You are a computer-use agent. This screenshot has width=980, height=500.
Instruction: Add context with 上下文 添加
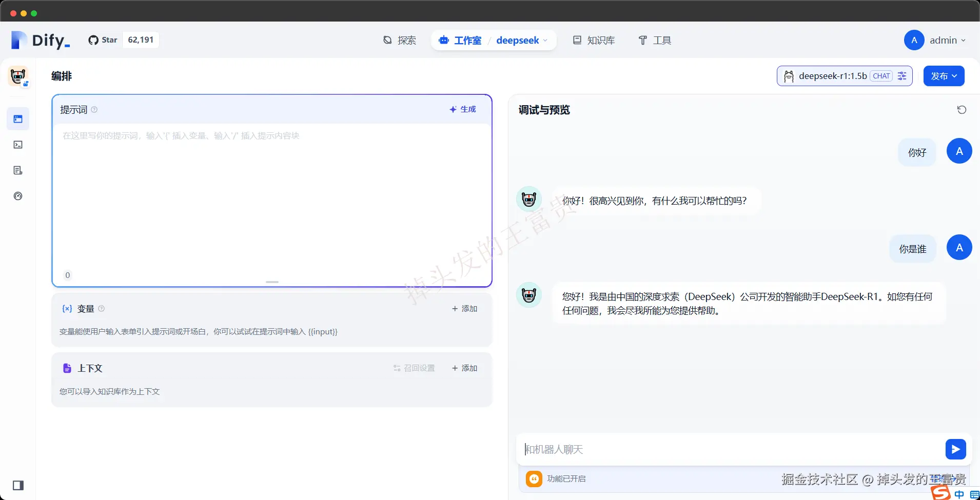point(465,368)
